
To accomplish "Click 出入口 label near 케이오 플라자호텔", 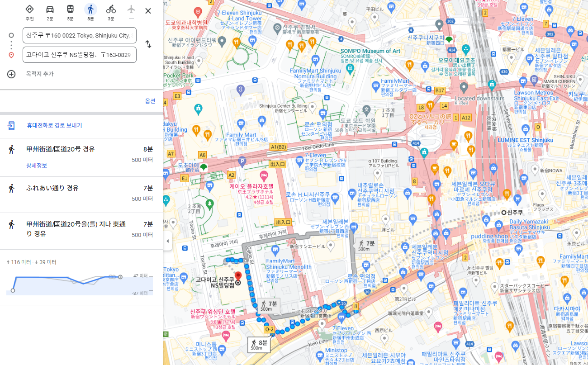I will tap(277, 164).
